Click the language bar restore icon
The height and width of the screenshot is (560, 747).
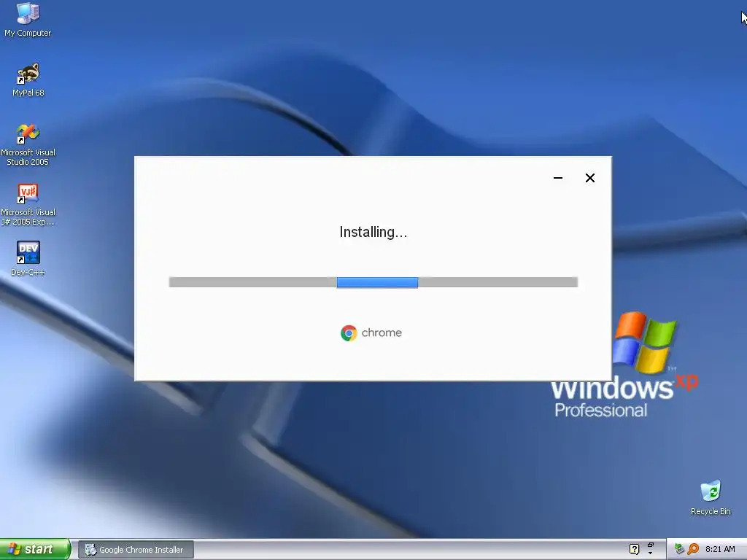650,545
